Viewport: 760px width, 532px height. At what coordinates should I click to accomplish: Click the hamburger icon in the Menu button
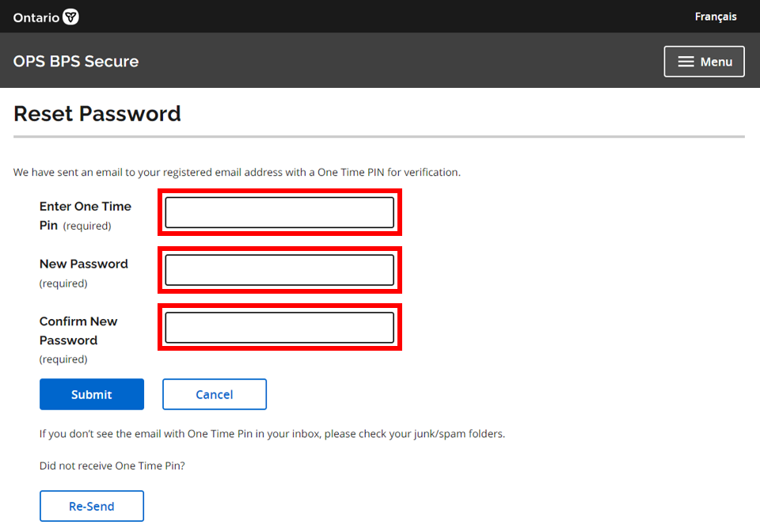tap(686, 62)
